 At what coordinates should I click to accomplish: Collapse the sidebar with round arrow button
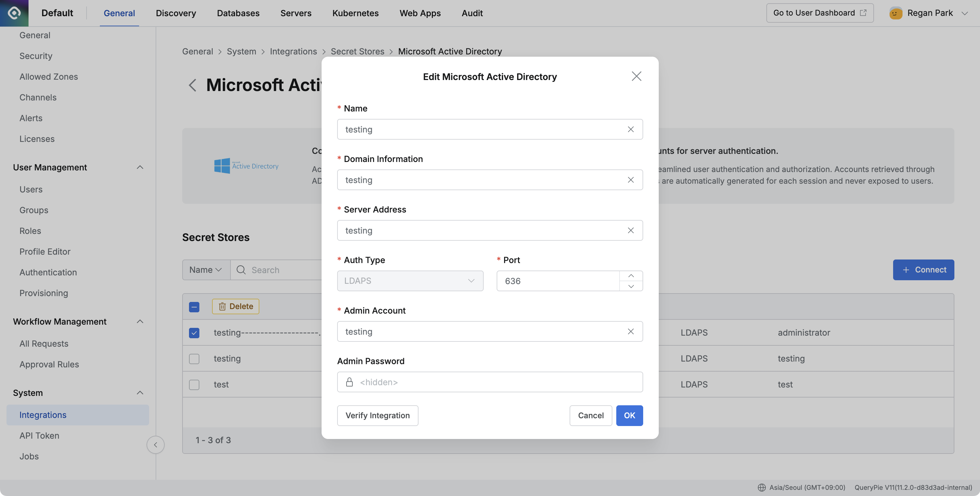(155, 445)
